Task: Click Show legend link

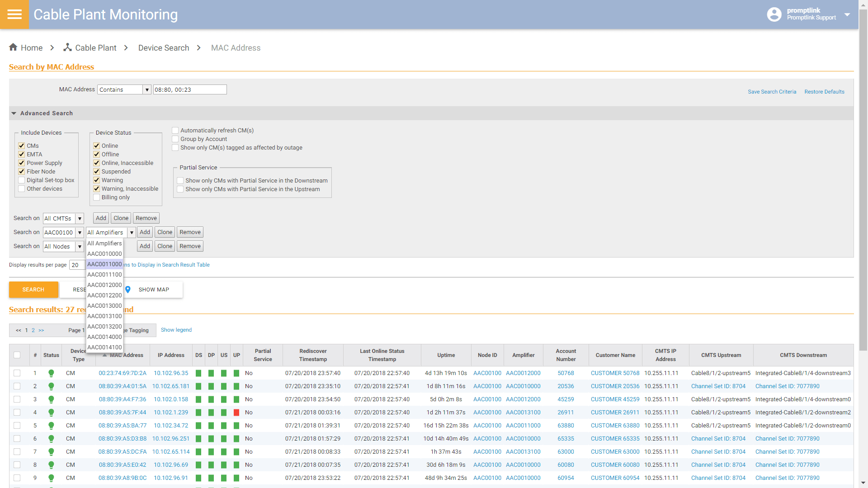Action: tap(176, 330)
